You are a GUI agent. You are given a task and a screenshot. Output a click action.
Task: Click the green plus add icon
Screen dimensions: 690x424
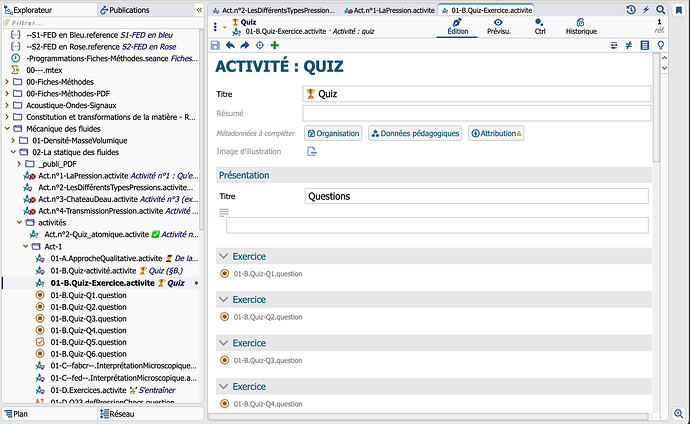275,45
